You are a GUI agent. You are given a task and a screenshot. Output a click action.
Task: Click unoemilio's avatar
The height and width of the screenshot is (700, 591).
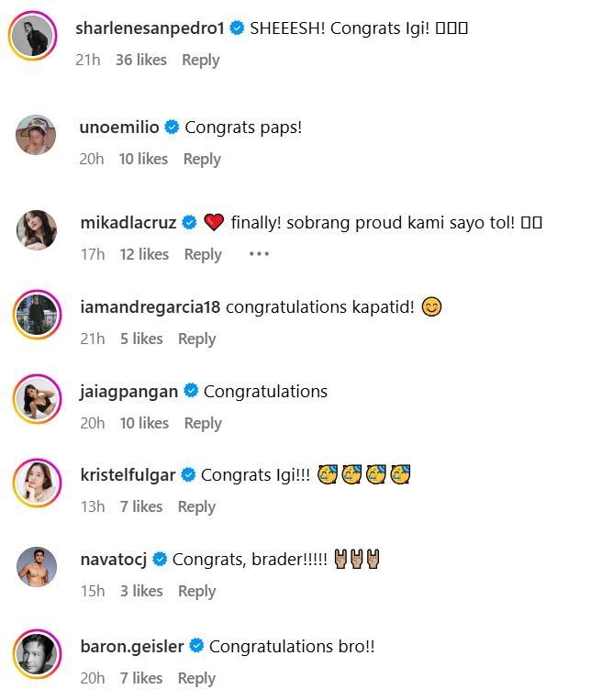point(37,136)
